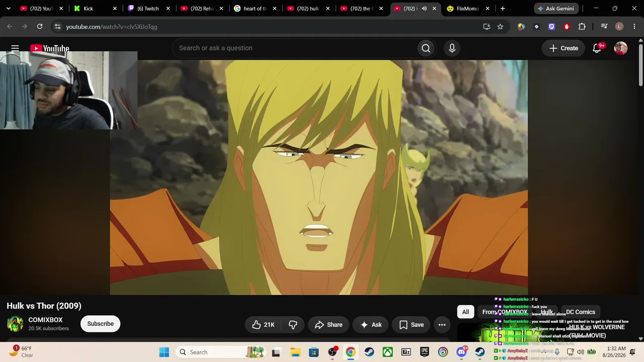
Task: Open Microsoft Store from the taskbar
Action: [313, 352]
